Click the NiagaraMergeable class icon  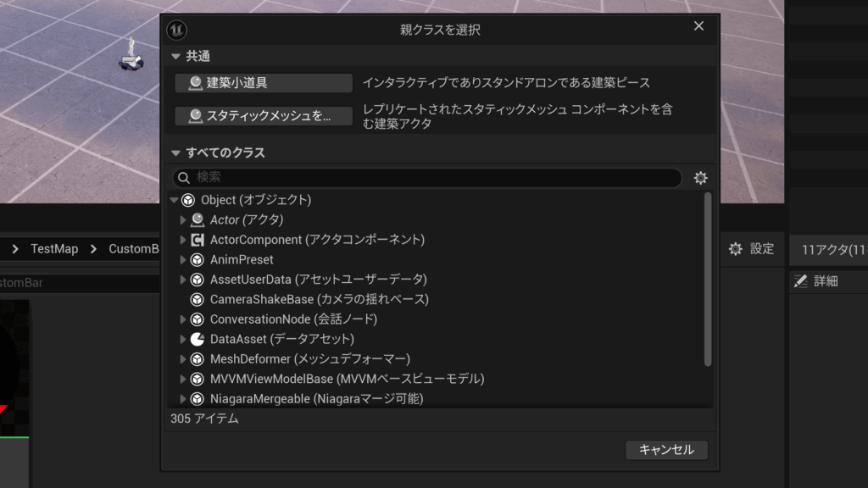[197, 399]
